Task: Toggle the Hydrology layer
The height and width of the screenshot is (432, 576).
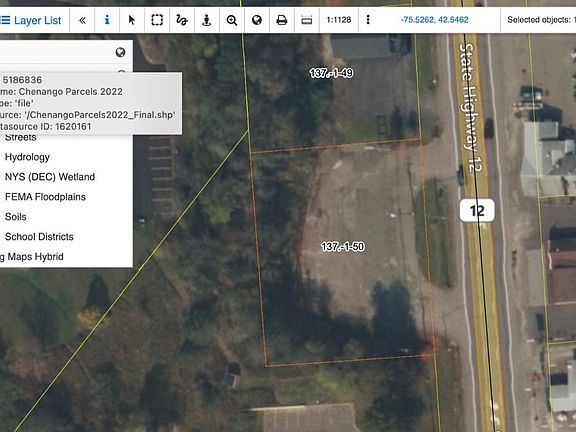Action: (x=27, y=157)
